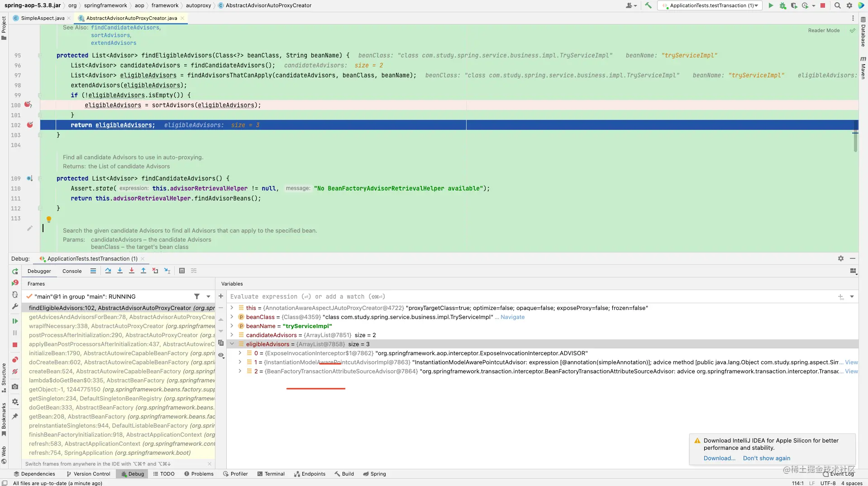
Task: Open the Evaluate Expression calculator icon
Action: pyautogui.click(x=182, y=271)
